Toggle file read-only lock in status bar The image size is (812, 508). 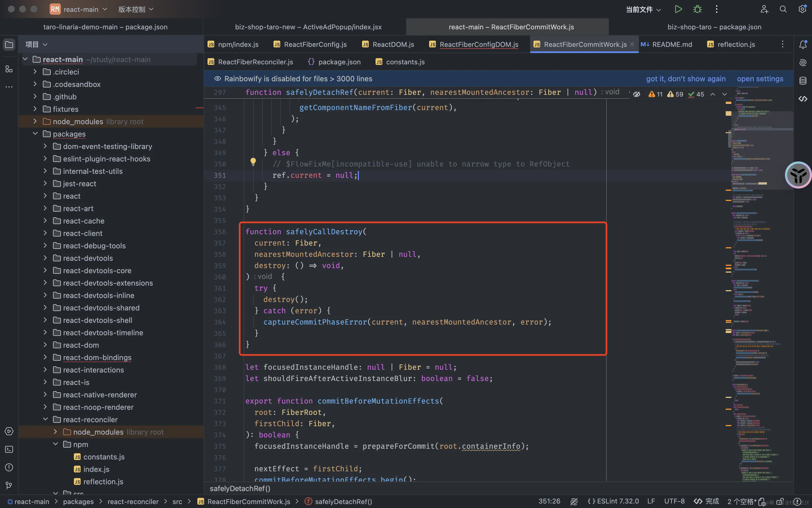[x=780, y=502]
